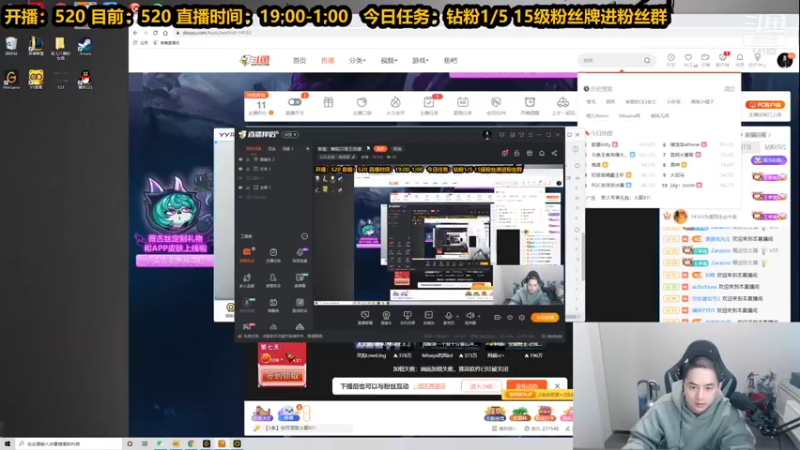Open the 开播提醒 alarm clock icon

(x=530, y=103)
